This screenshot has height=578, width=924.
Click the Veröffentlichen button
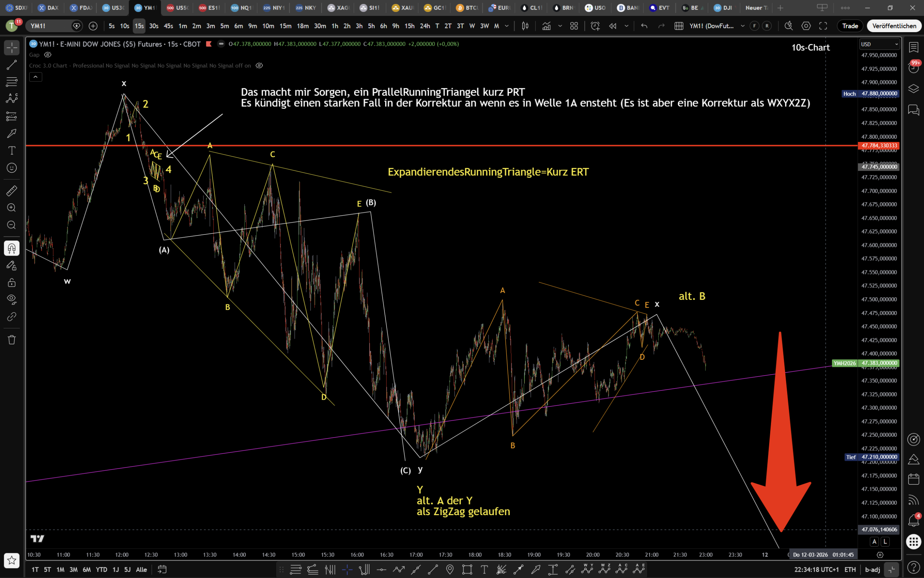[894, 26]
